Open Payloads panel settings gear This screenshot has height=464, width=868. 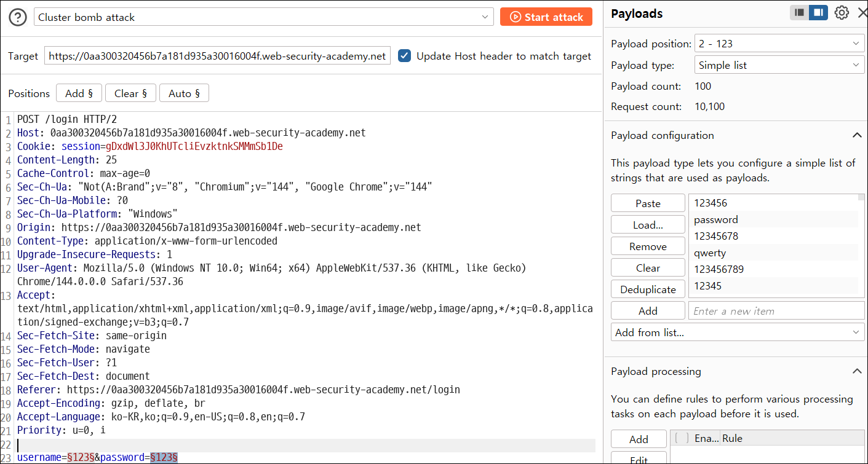click(841, 13)
